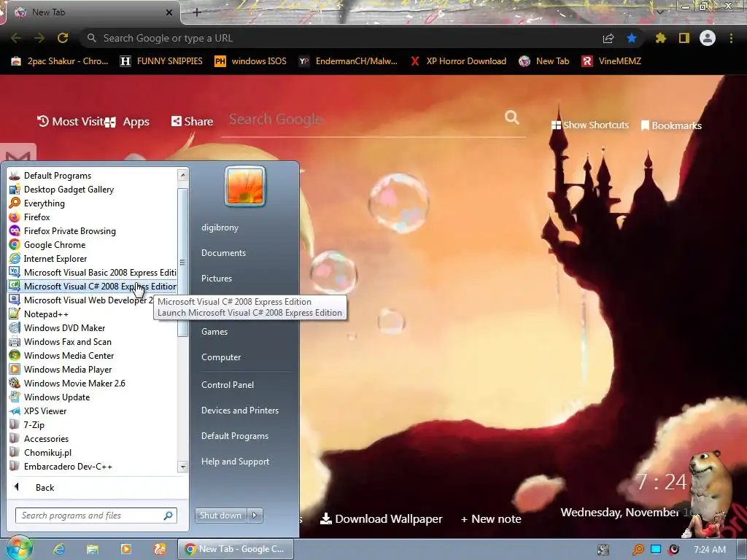The height and width of the screenshot is (560, 747).
Task: Expand the Accessories folder
Action: 93,438
